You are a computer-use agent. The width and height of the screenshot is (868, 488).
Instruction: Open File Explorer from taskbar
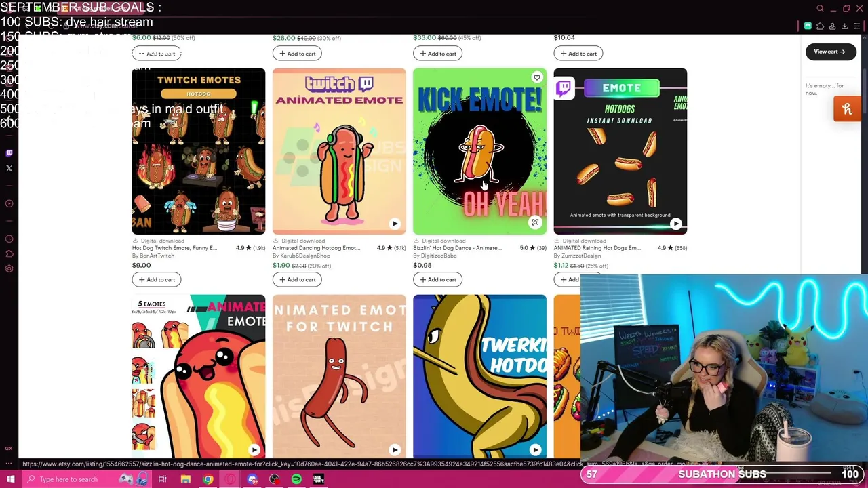click(185, 479)
